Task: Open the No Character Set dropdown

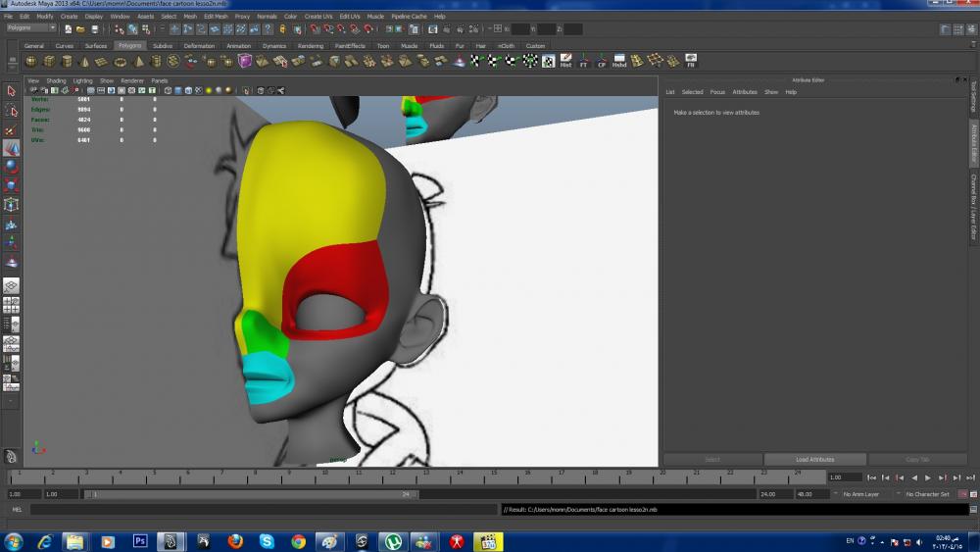Action: click(928, 494)
